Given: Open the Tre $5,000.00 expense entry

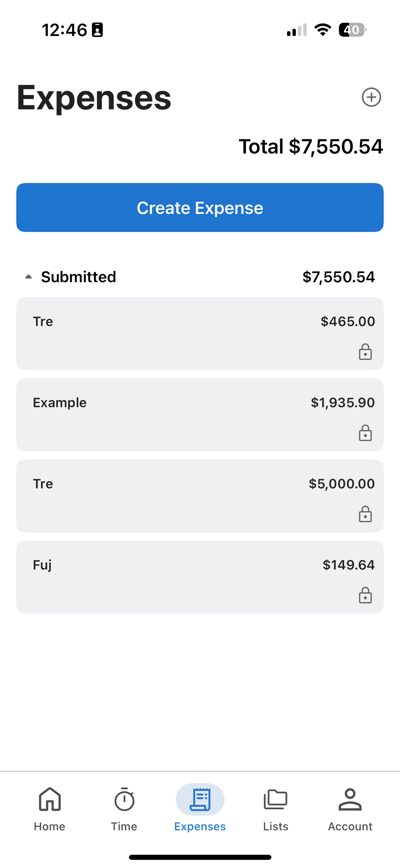Looking at the screenshot, I should 200,496.
